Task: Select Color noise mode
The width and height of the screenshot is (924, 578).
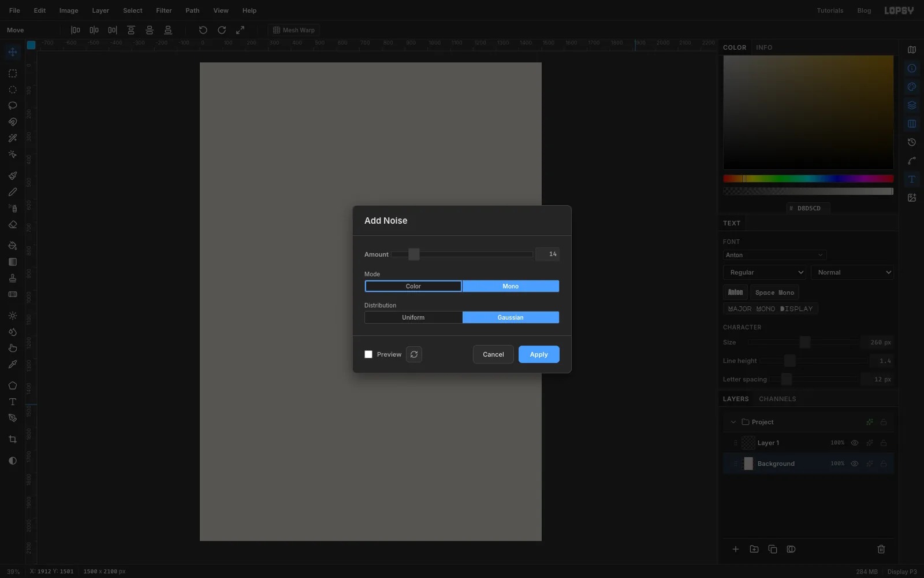Action: point(413,286)
